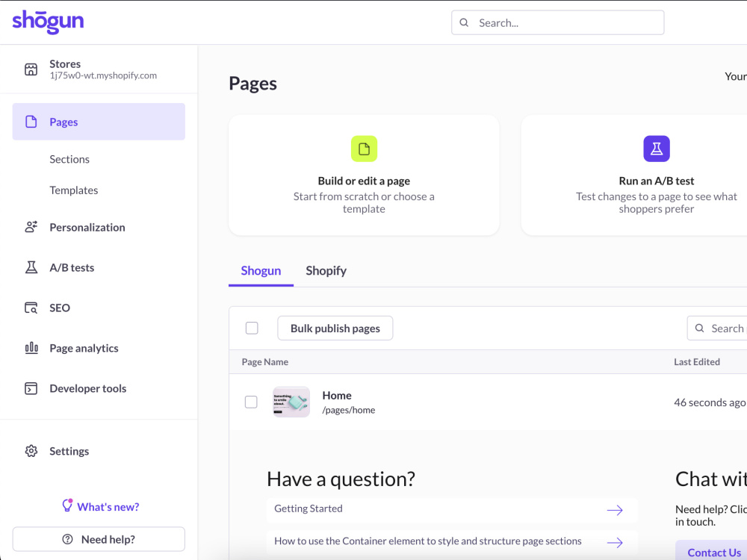Open Developer tools
This screenshot has height=560, width=747.
click(88, 388)
